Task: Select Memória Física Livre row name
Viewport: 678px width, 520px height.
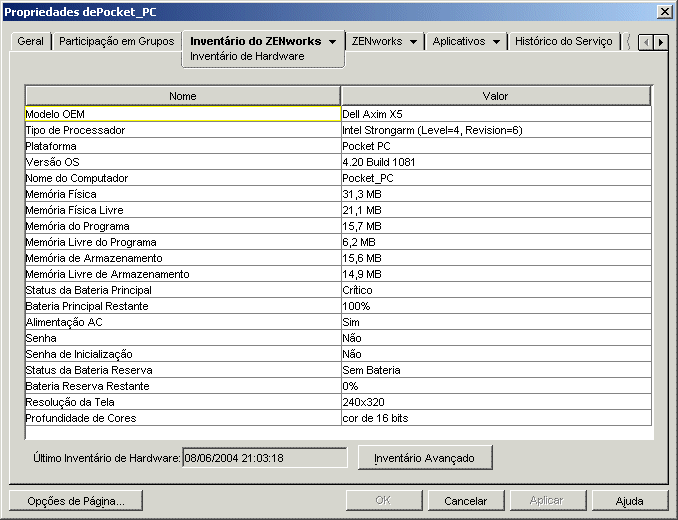Action: pyautogui.click(x=183, y=210)
